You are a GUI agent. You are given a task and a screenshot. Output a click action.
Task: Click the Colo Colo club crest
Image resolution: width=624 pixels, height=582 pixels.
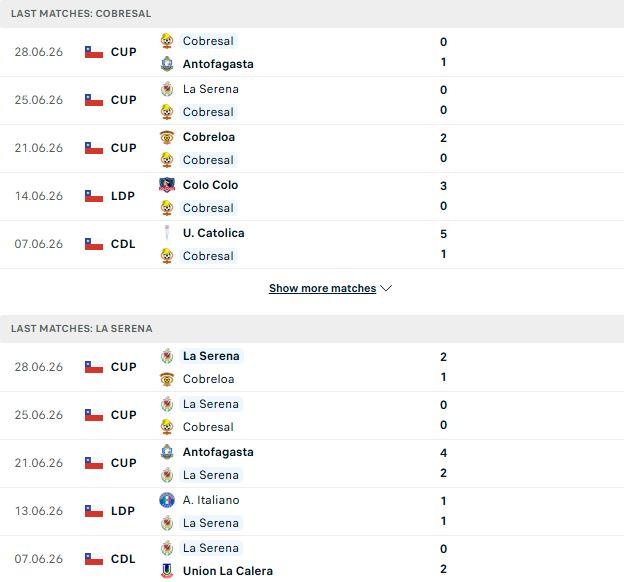[167, 185]
